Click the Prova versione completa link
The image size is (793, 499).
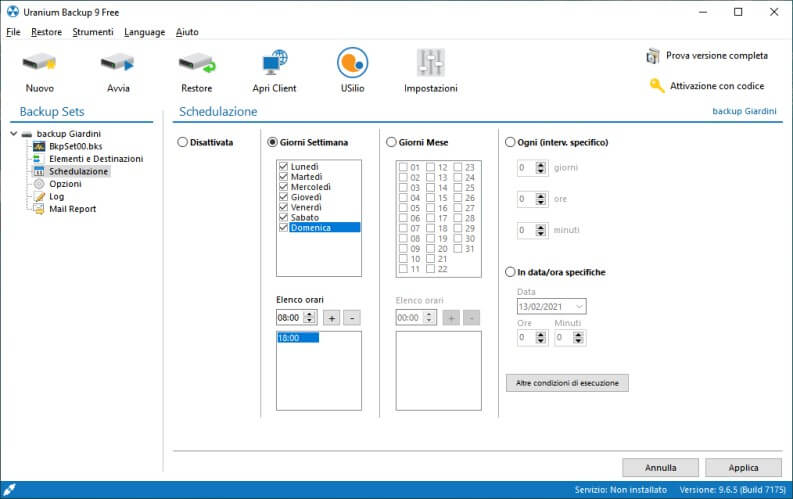coord(717,56)
